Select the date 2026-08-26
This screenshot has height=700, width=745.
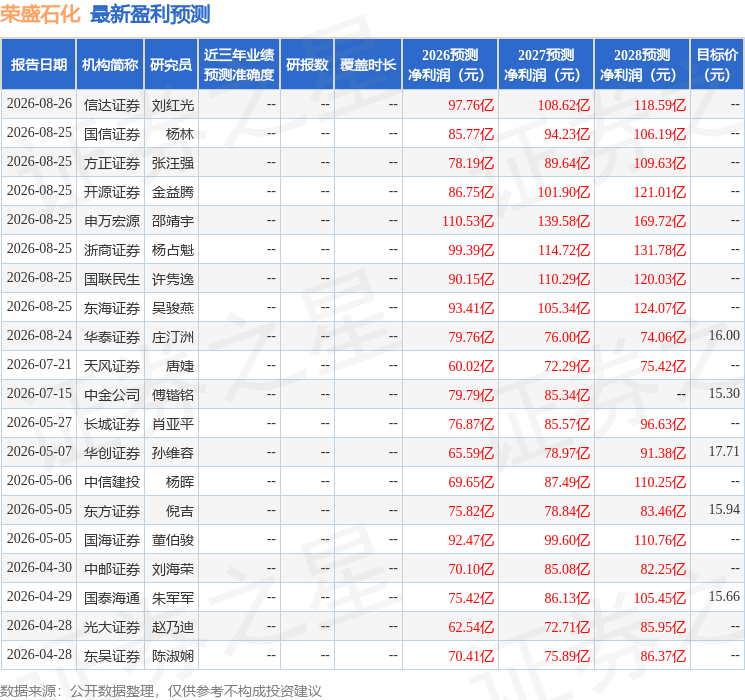tap(39, 104)
